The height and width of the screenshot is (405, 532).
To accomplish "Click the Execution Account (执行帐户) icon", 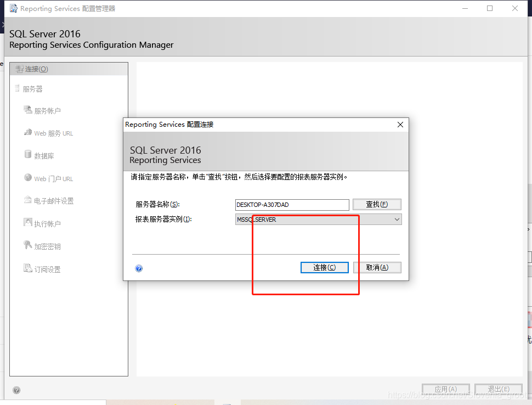I will point(28,222).
